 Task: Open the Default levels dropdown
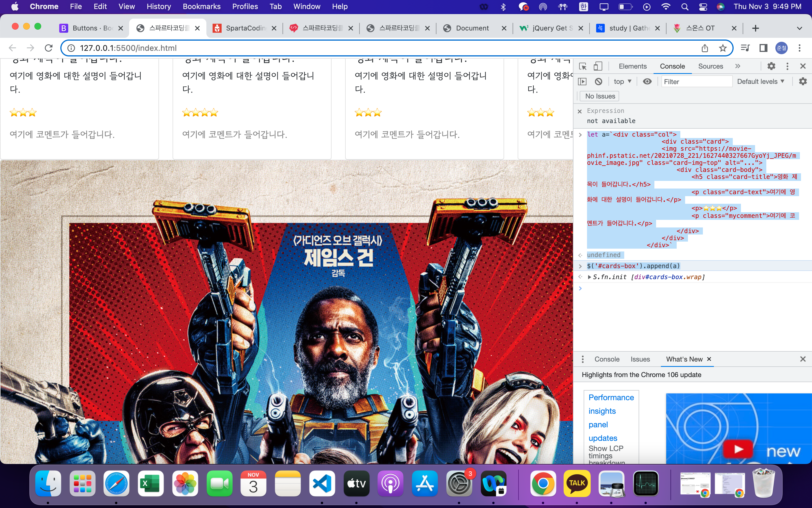[x=760, y=82]
